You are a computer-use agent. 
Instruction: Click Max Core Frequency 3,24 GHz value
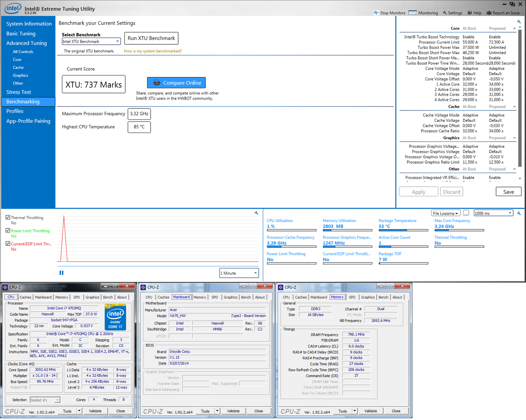tap(444, 226)
